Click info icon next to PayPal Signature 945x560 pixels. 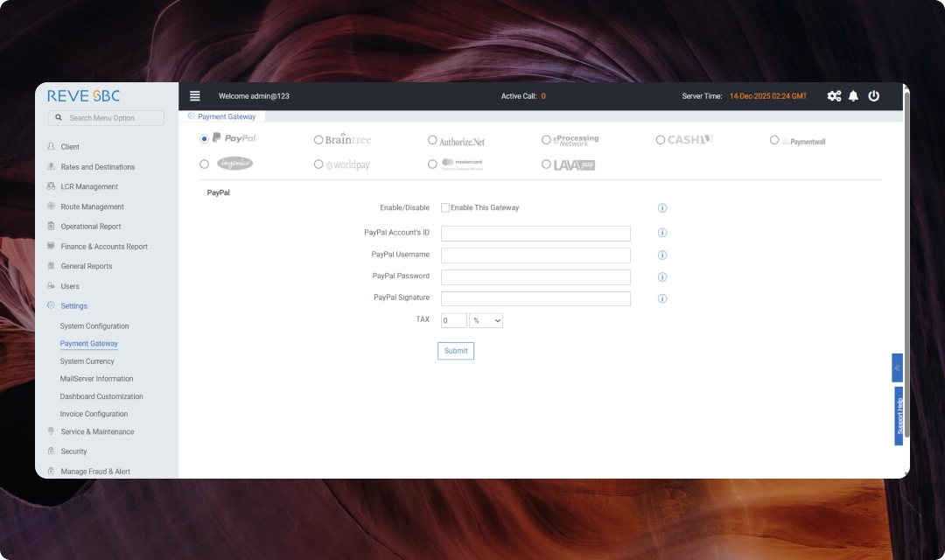click(x=662, y=298)
